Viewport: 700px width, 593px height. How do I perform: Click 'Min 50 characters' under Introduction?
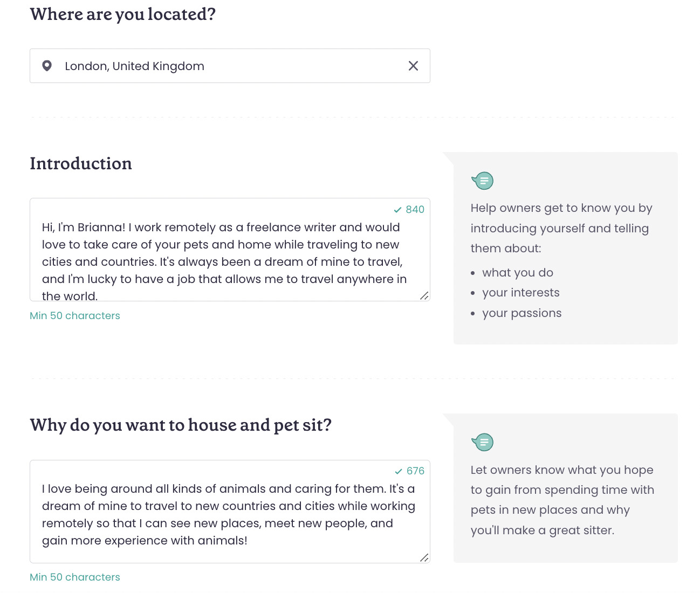click(x=75, y=316)
